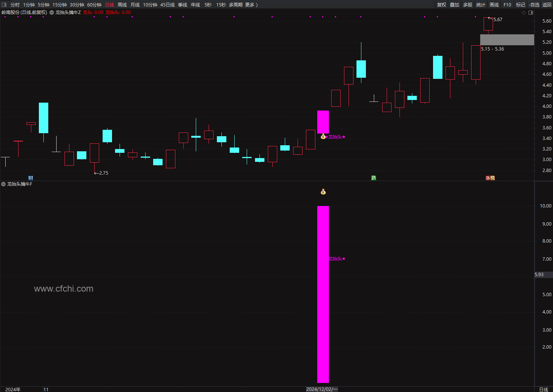The image size is (553, 392).
Task: Open the 画线 drawing tools
Action: (494, 5)
